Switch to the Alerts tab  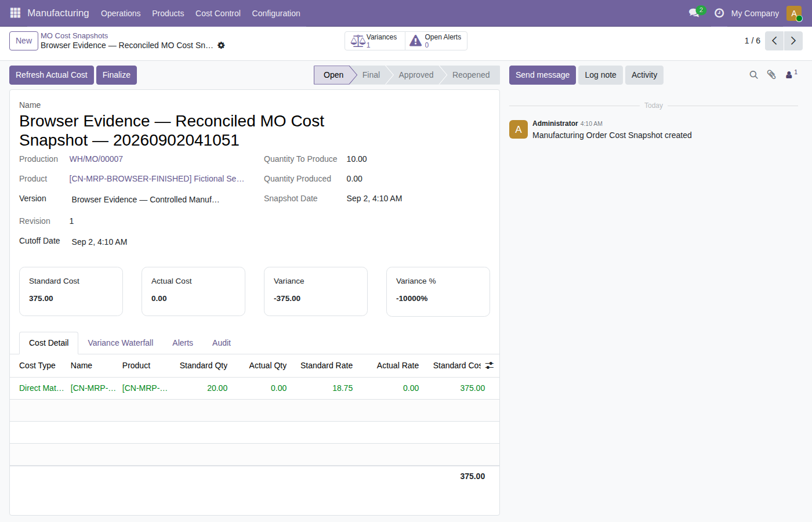pos(183,343)
